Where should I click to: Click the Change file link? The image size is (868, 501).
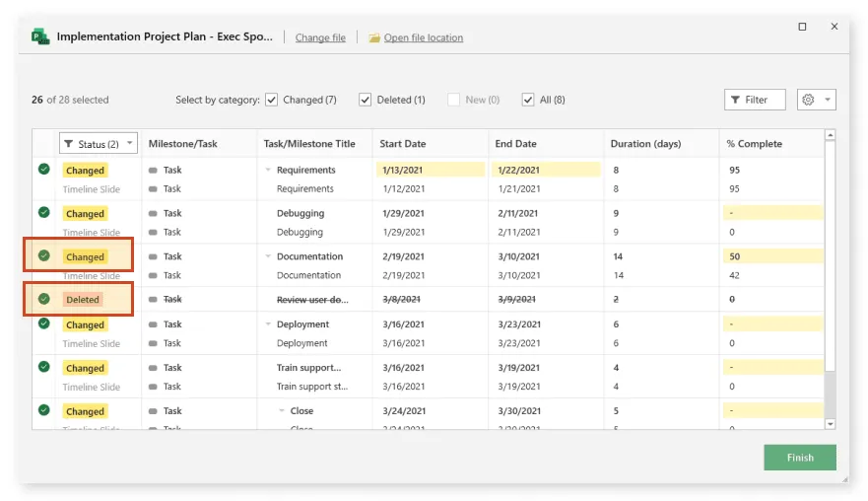pos(320,38)
